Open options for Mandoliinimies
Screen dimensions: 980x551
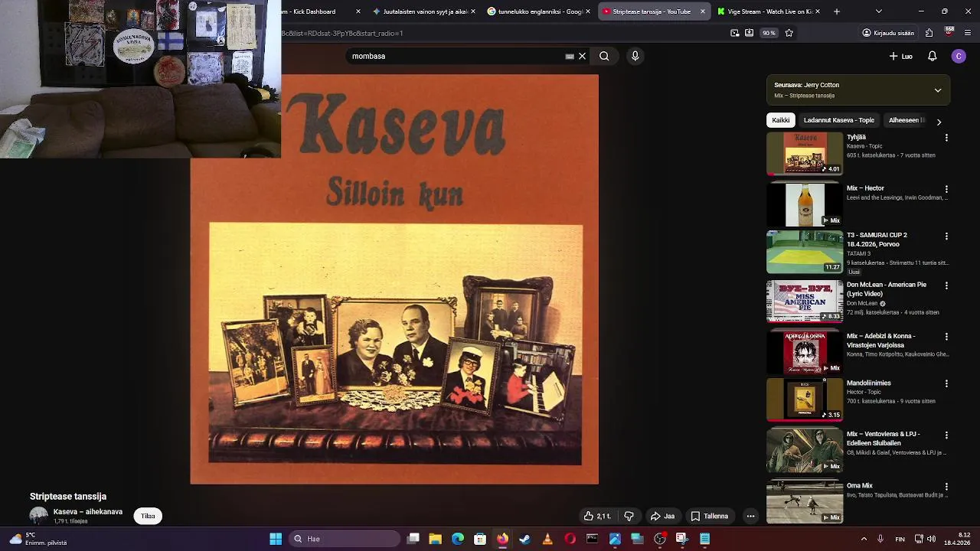coord(946,383)
